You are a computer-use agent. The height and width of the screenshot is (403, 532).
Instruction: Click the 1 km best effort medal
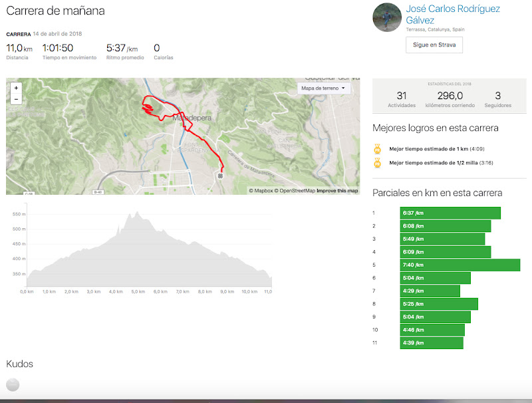[377, 149]
